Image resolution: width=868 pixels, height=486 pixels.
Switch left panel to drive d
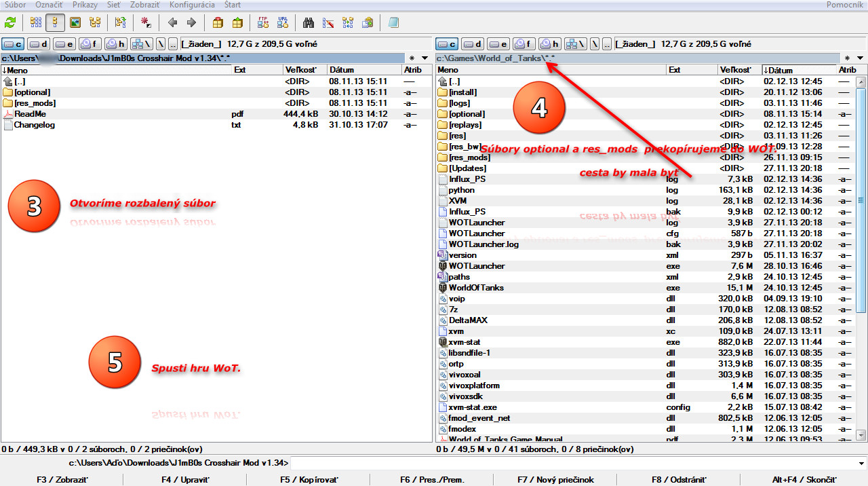point(38,44)
